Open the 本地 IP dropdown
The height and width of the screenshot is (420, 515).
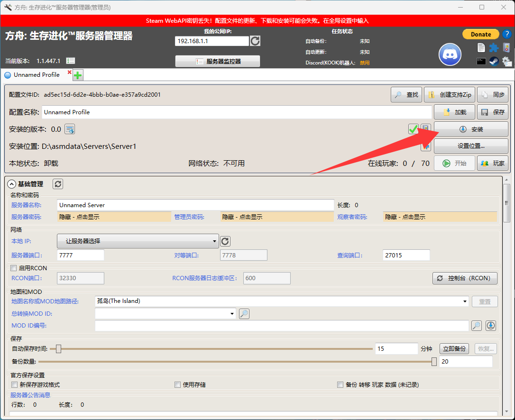click(138, 241)
